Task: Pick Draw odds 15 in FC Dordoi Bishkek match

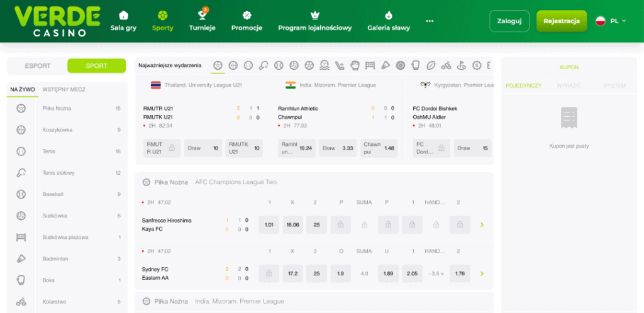Action: click(x=472, y=148)
